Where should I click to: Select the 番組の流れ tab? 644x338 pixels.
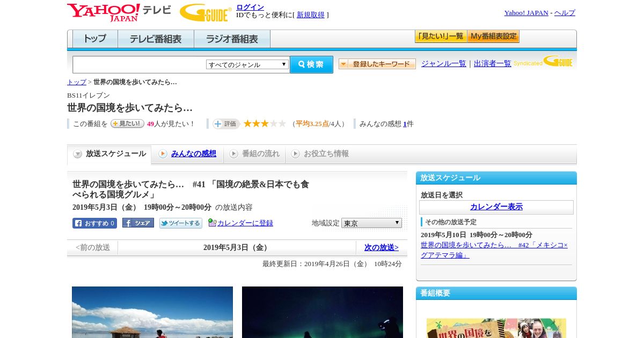coord(254,154)
